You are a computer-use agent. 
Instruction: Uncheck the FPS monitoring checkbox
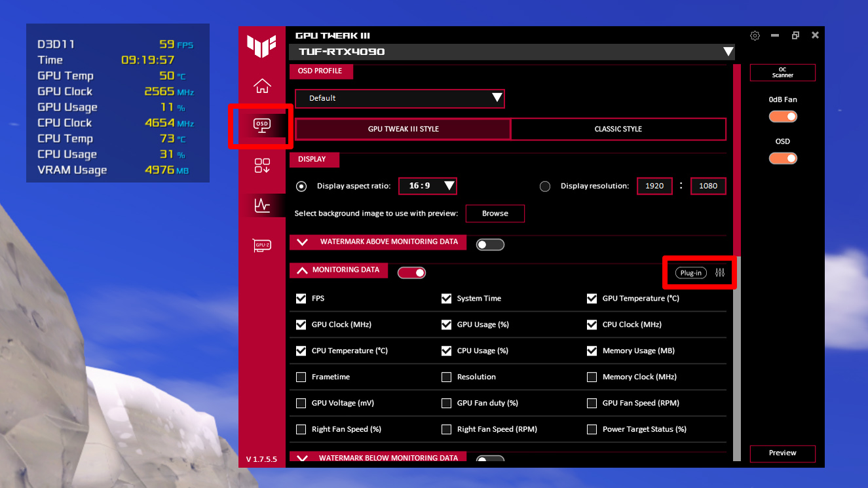pyautogui.click(x=301, y=299)
